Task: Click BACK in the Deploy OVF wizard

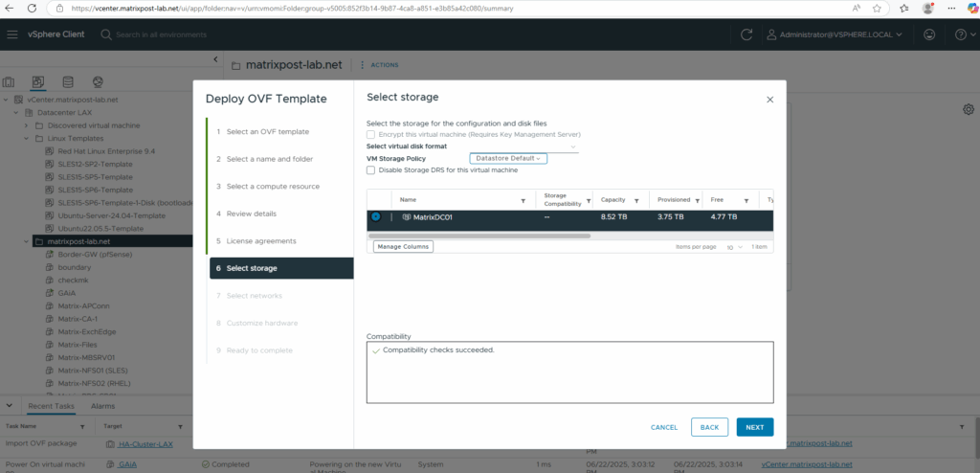Action: [x=709, y=427]
